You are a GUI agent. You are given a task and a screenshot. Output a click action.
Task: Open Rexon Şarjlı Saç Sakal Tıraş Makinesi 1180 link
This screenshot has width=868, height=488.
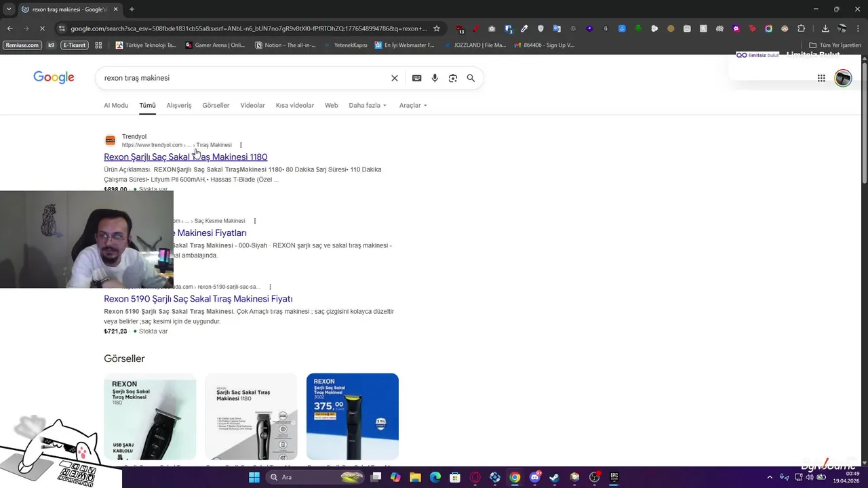(185, 157)
